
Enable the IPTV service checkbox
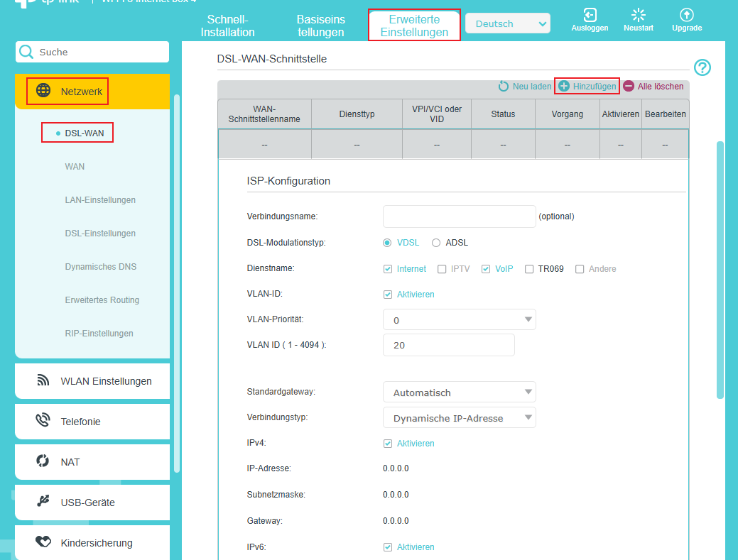point(442,269)
